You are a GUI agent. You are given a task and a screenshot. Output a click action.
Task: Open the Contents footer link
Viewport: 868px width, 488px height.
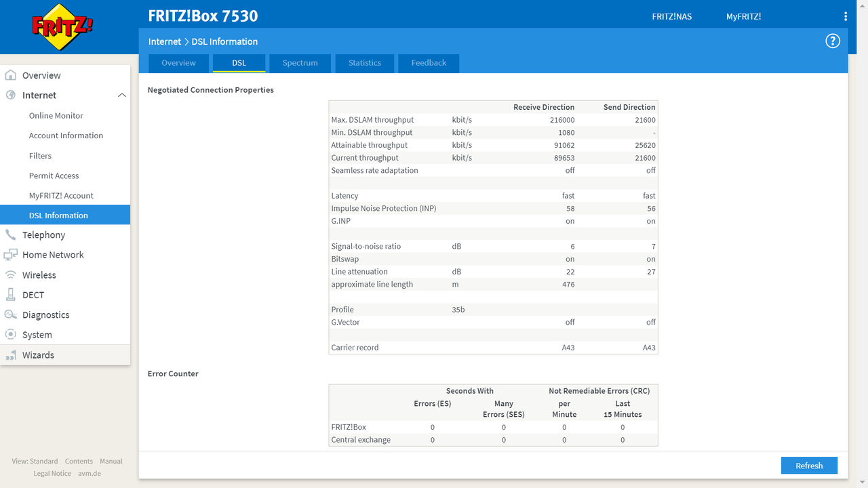coord(79,461)
